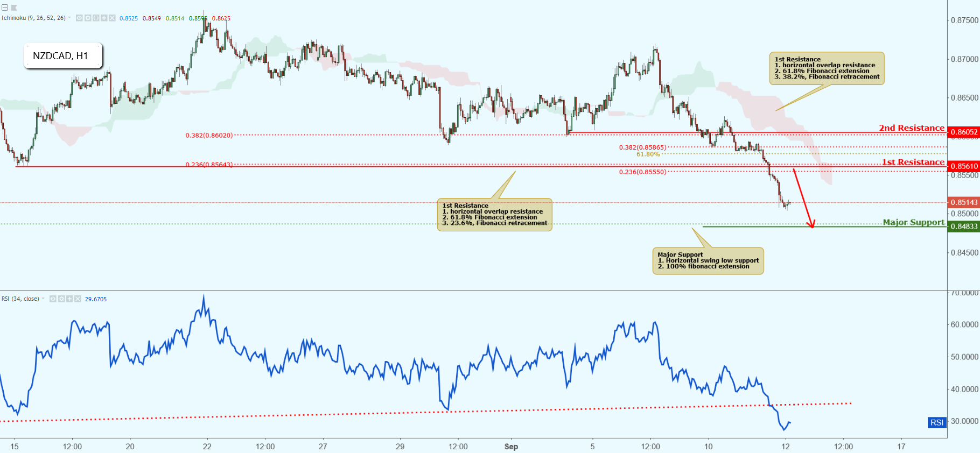Image resolution: width=980 pixels, height=453 pixels.
Task: Click the 0.87000 price scale label
Action: coord(965,59)
